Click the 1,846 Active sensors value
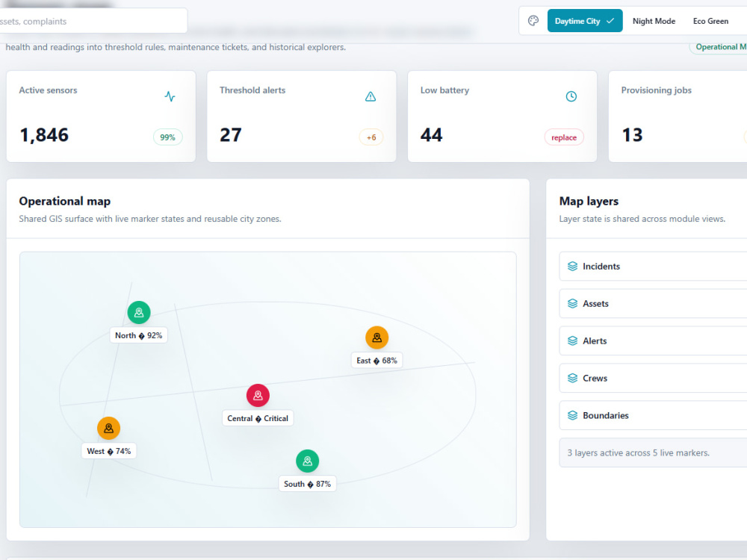The width and height of the screenshot is (747, 560). [44, 134]
